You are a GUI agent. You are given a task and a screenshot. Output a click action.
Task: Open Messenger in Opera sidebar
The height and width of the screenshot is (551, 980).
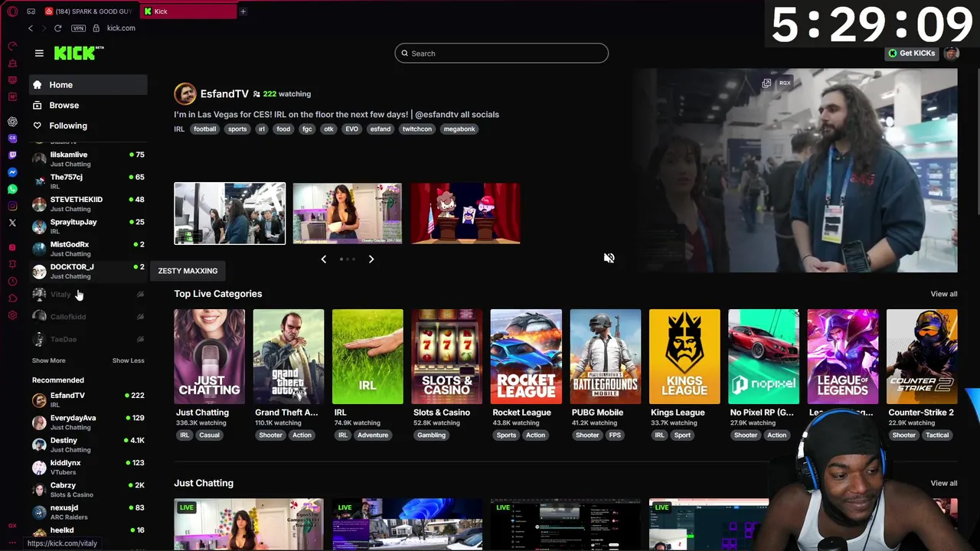click(12, 172)
